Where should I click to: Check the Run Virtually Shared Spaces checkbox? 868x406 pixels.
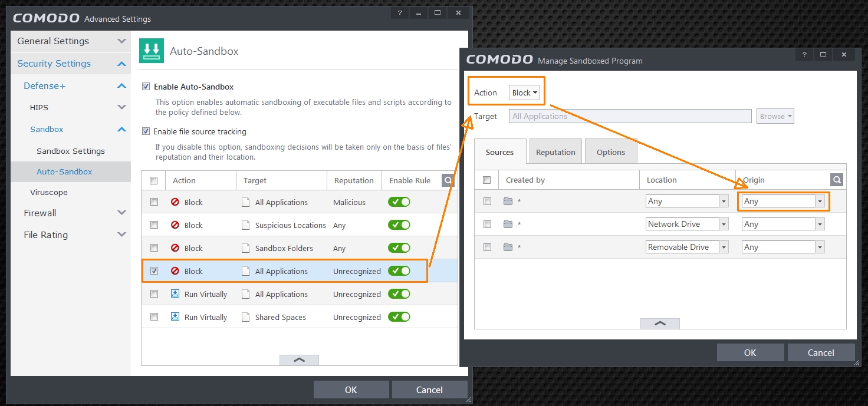click(x=154, y=317)
